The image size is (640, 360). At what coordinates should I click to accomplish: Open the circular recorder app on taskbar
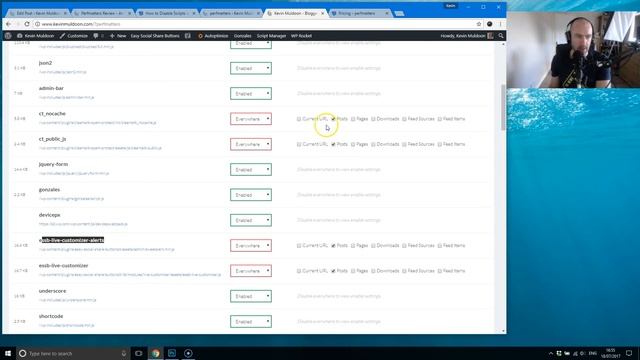pos(188,353)
